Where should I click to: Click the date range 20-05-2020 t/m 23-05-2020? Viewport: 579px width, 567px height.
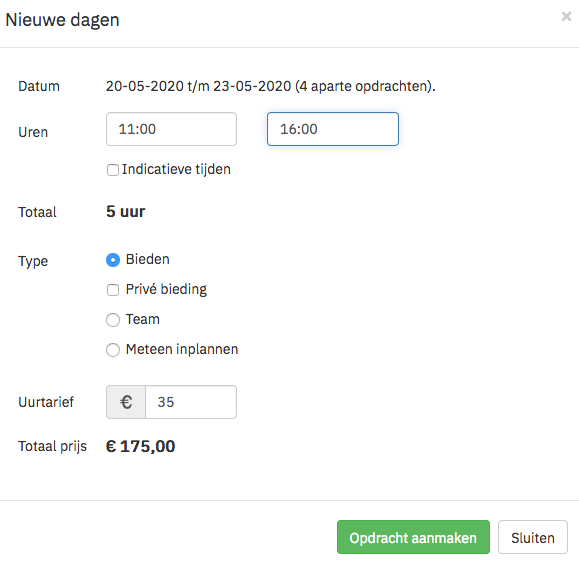(199, 86)
